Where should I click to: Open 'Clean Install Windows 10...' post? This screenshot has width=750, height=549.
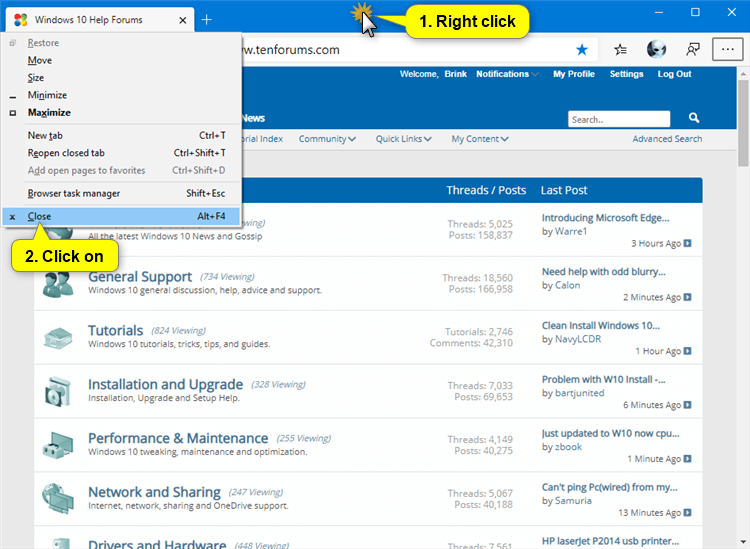(x=600, y=326)
